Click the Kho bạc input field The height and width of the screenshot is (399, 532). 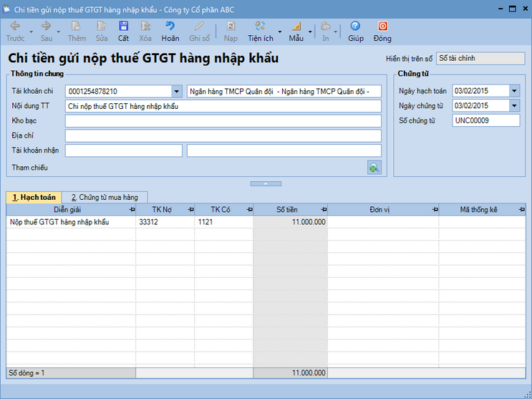[223, 121]
